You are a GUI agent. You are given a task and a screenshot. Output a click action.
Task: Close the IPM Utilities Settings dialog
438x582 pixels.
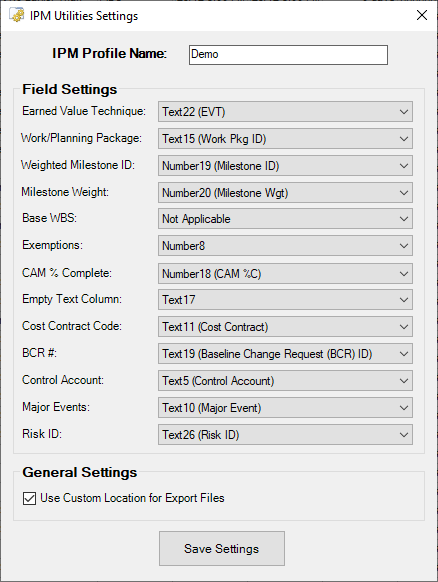[x=422, y=15]
